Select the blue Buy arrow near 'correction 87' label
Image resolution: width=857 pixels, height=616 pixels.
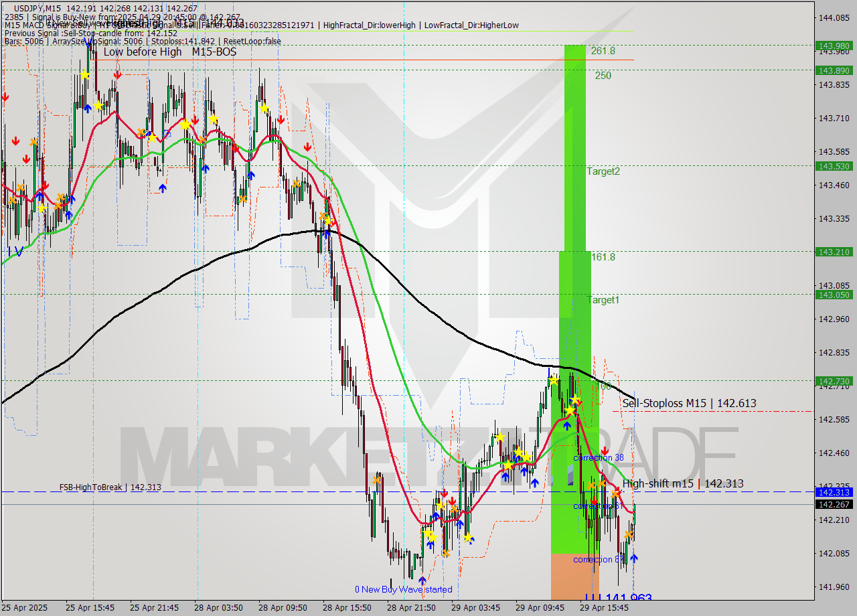click(634, 558)
